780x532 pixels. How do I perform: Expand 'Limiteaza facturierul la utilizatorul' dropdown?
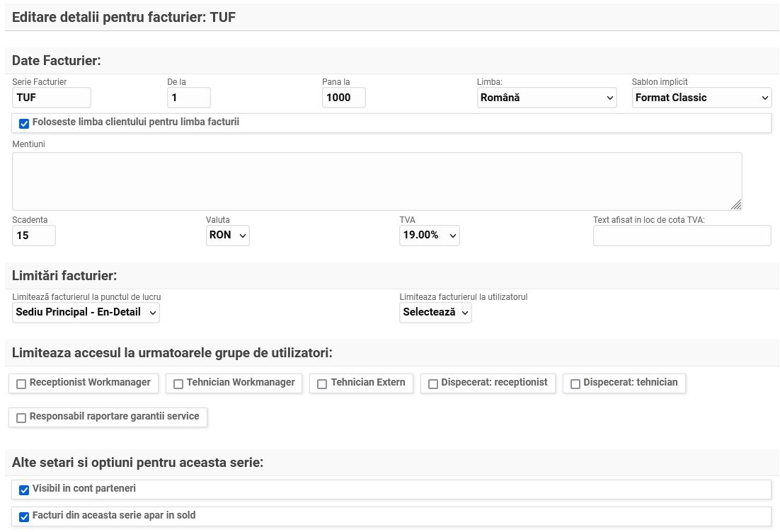click(435, 312)
